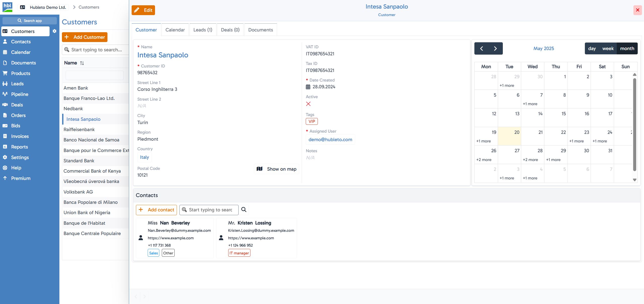Open Settings from the sidebar
644x304 pixels.
tap(20, 157)
